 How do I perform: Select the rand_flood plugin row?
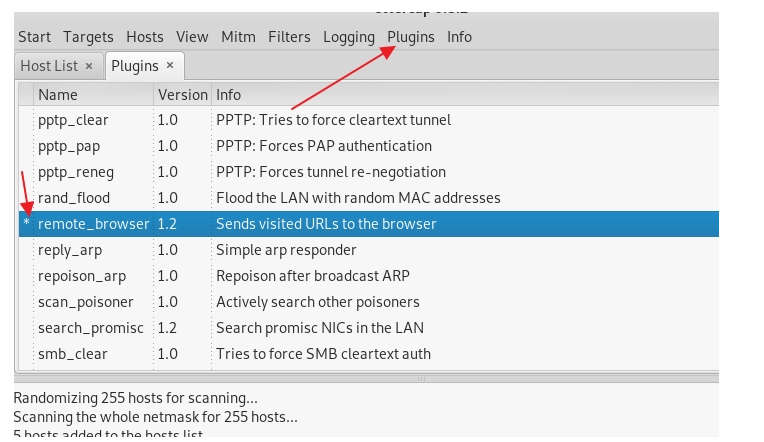pyautogui.click(x=74, y=198)
